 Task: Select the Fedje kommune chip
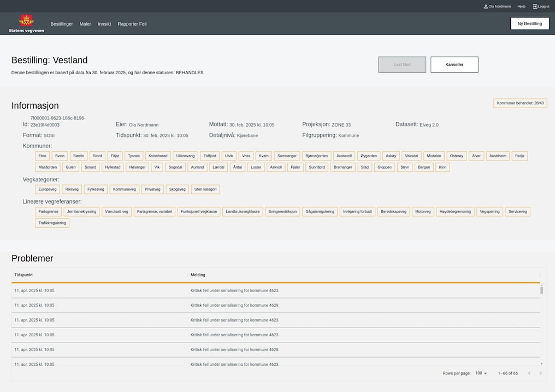[x=519, y=156]
